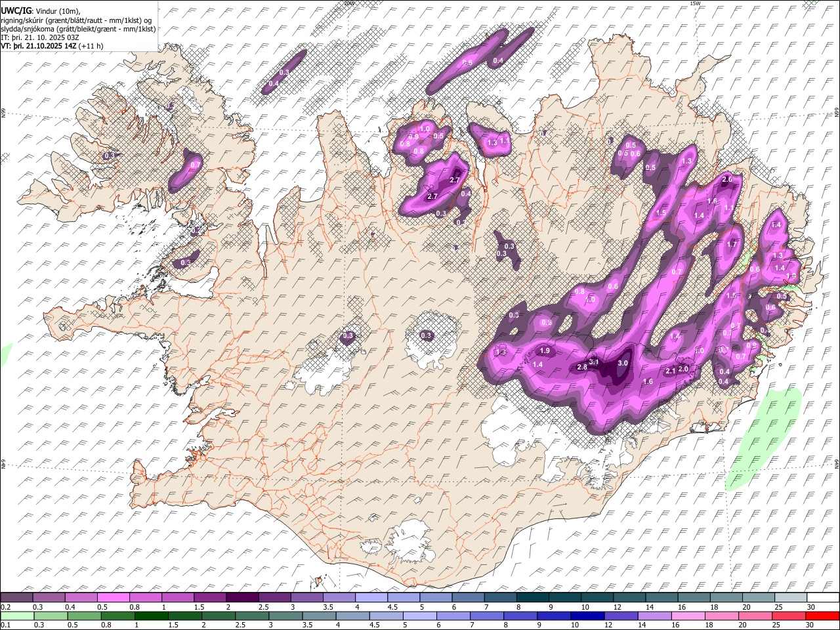The height and width of the screenshot is (630, 840).
Task: Click the '2.6' precipitation value on the map
Action: click(x=727, y=179)
